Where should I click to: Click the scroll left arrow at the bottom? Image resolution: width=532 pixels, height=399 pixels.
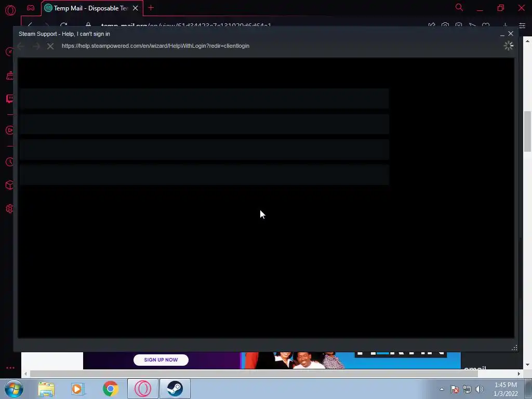[x=25, y=374]
